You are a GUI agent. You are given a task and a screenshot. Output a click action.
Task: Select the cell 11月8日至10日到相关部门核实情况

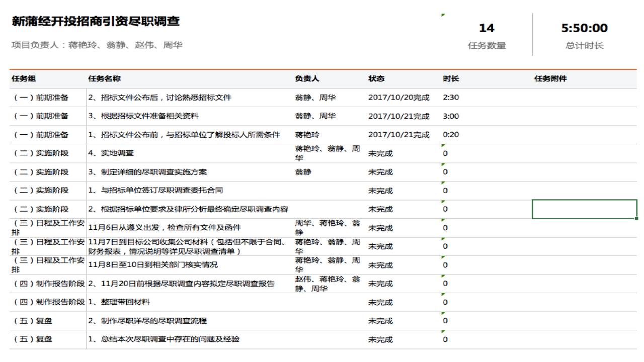tap(153, 265)
